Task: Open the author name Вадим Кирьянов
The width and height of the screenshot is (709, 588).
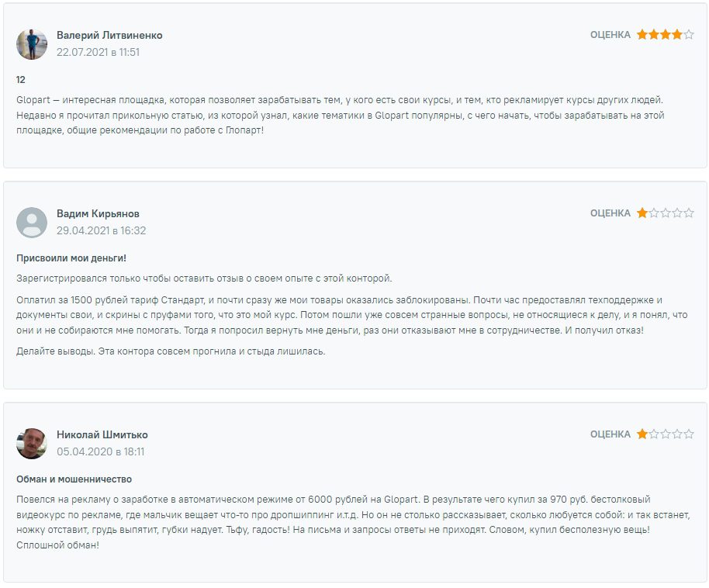Action: pos(98,214)
